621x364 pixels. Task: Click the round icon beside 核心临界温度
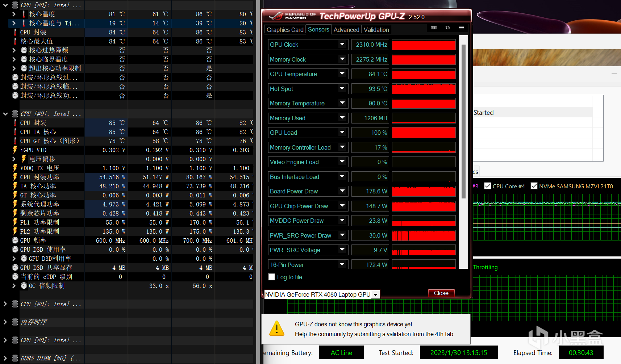point(24,59)
